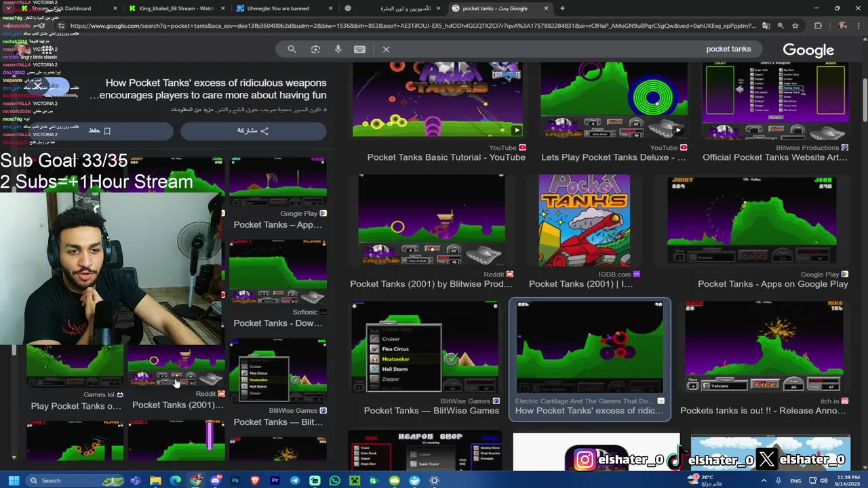
Task: Open the on-screen keyboard input tool
Action: [x=359, y=49]
